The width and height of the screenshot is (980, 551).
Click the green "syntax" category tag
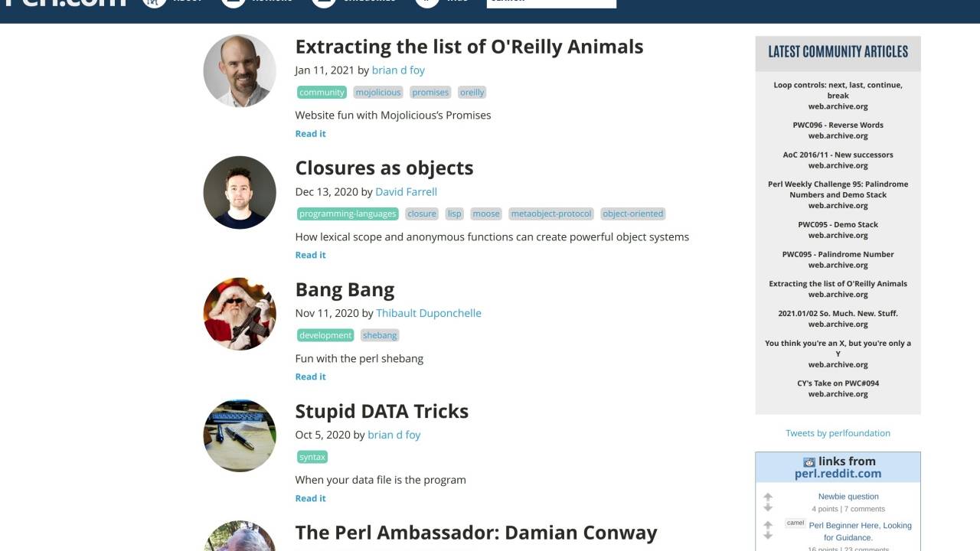click(x=312, y=458)
